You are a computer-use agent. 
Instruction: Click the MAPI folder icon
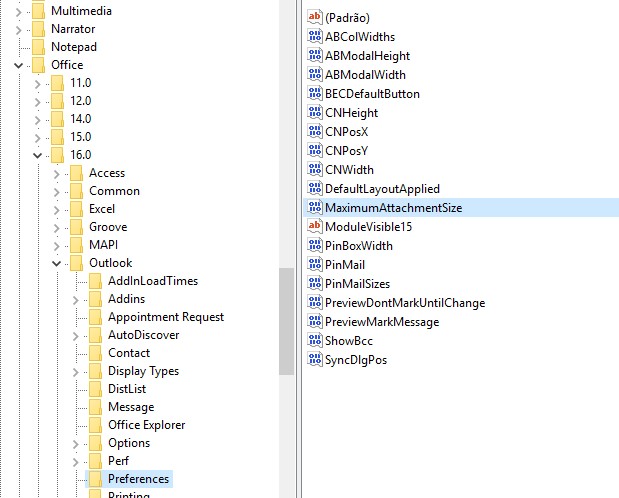click(77, 245)
